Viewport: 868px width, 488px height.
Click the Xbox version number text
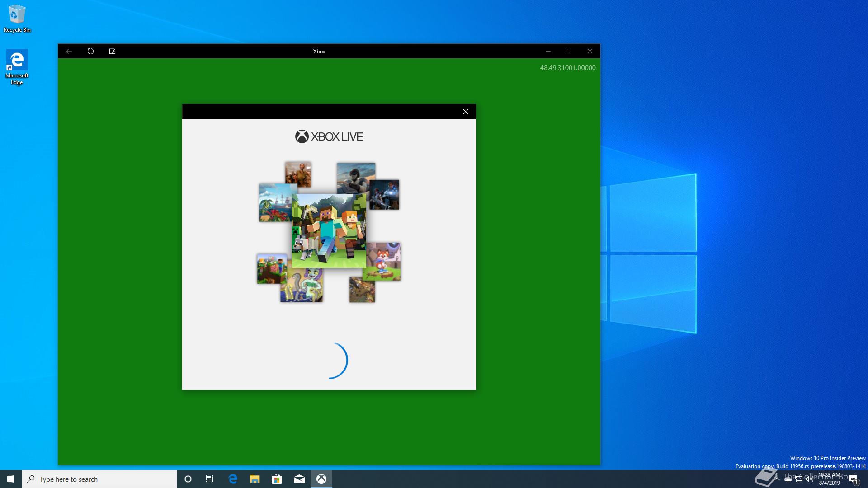(x=568, y=68)
